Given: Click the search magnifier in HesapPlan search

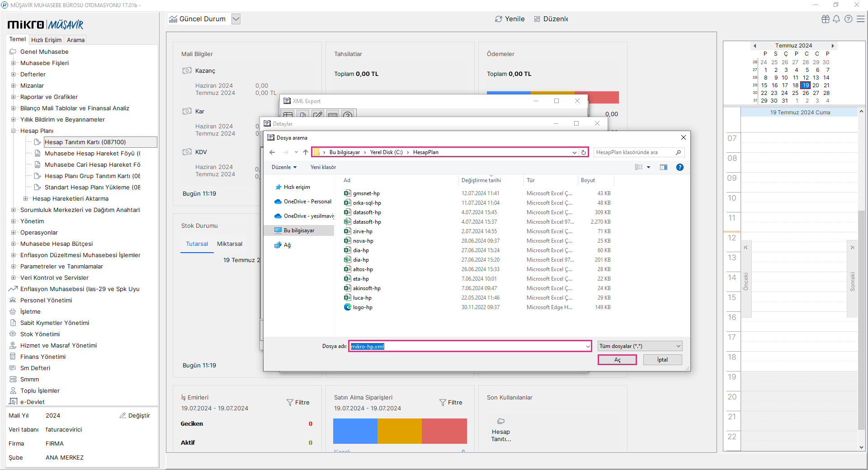Looking at the screenshot, I should click(x=678, y=152).
